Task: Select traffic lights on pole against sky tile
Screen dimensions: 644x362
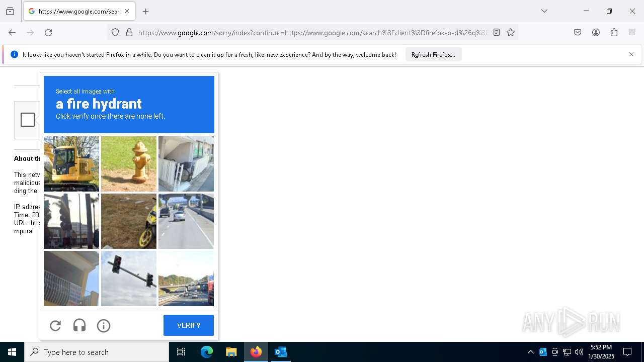Action: pos(129,279)
